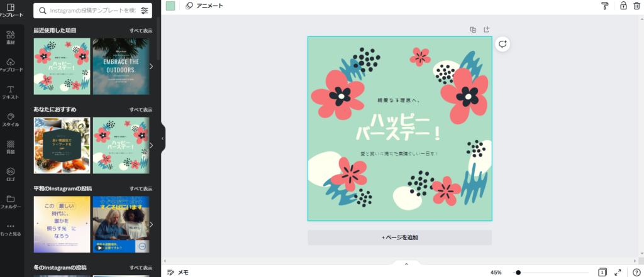Open the アップロード uploads panel
The height and width of the screenshot is (277, 644).
click(x=11, y=65)
